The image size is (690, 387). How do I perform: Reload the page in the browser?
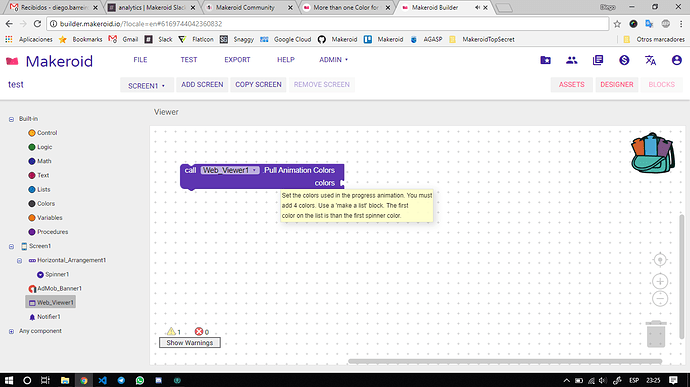pyautogui.click(x=37, y=24)
